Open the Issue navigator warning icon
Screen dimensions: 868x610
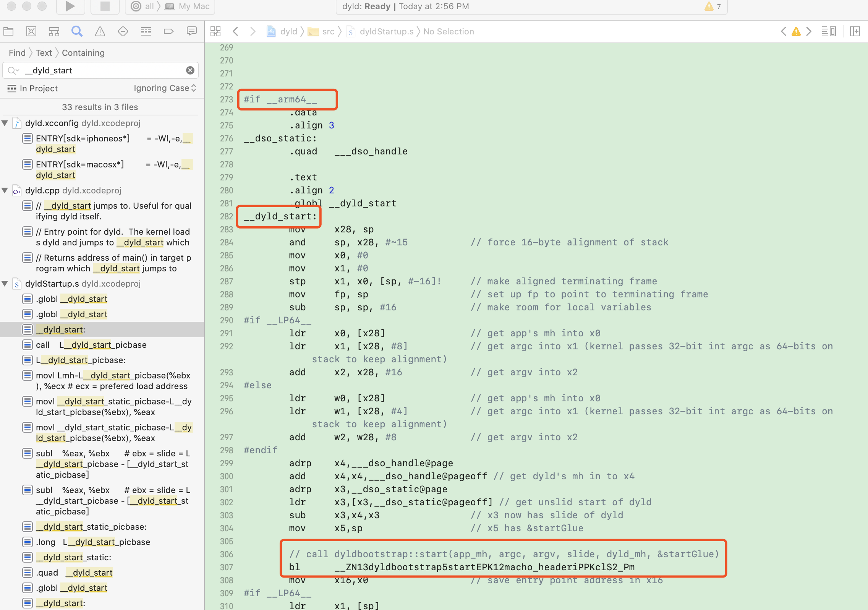click(x=100, y=31)
